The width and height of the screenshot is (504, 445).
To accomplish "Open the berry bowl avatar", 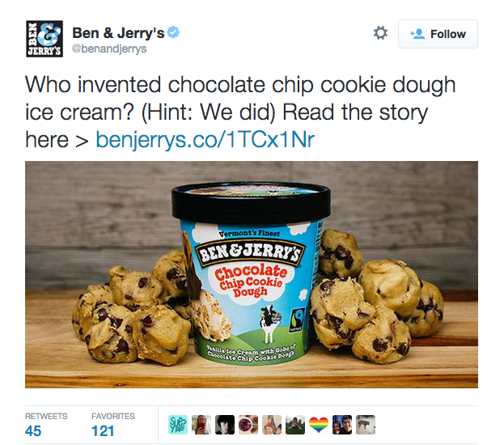I will pyautogui.click(x=248, y=425).
